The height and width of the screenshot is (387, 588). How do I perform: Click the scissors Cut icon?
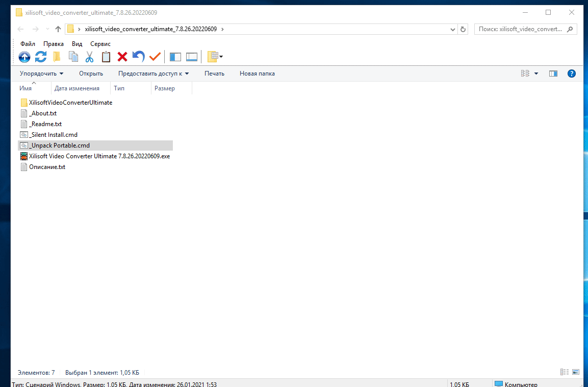pyautogui.click(x=89, y=57)
